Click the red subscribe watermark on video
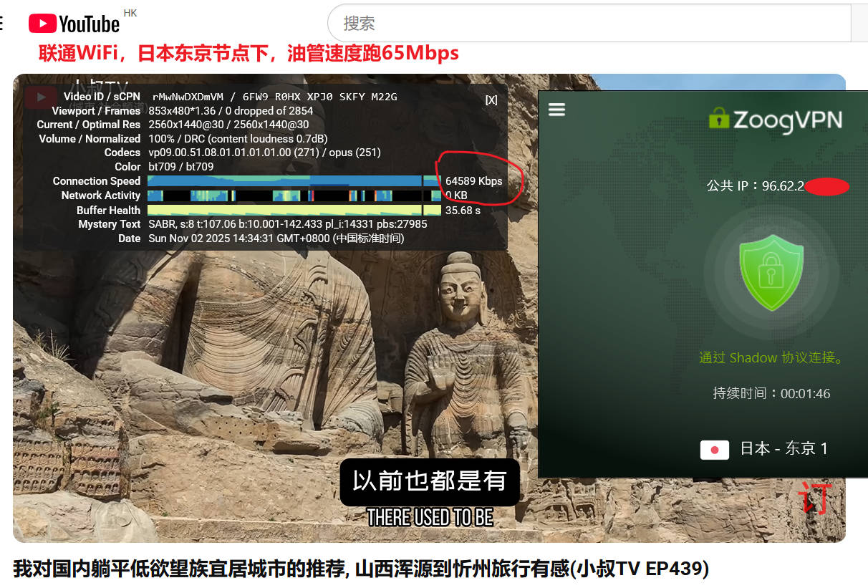 816,500
